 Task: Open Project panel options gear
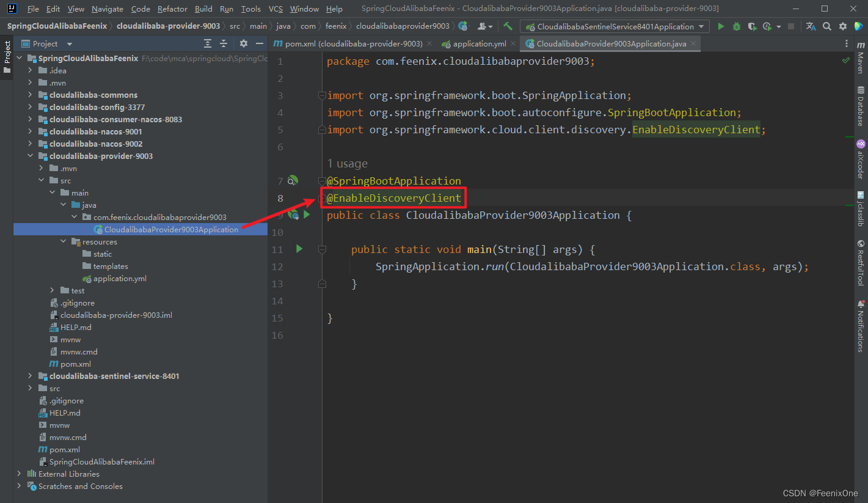pos(244,43)
